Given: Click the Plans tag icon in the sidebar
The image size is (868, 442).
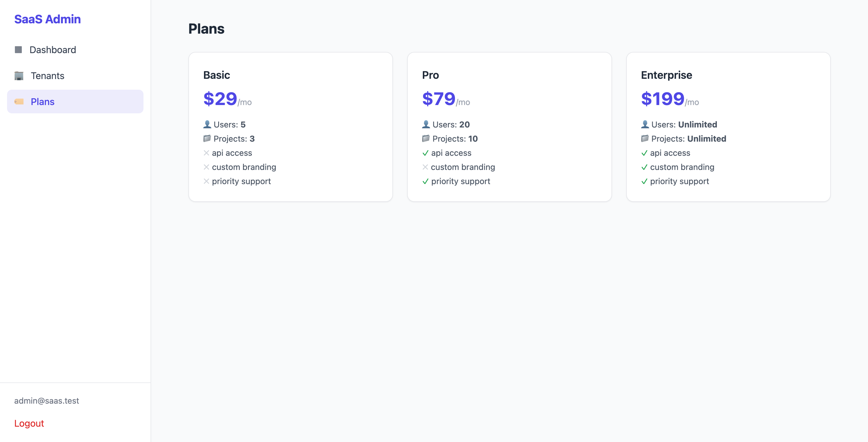Looking at the screenshot, I should click(x=19, y=102).
